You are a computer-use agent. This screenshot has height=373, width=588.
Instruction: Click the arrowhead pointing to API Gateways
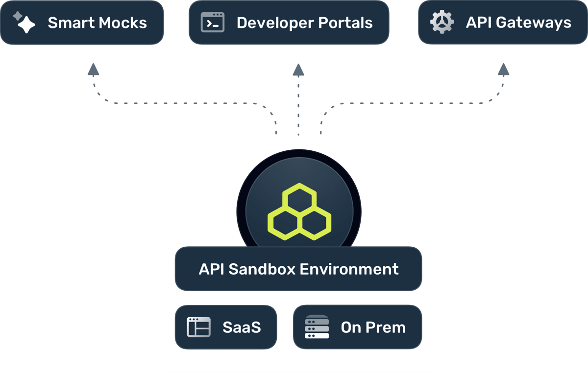(503, 70)
